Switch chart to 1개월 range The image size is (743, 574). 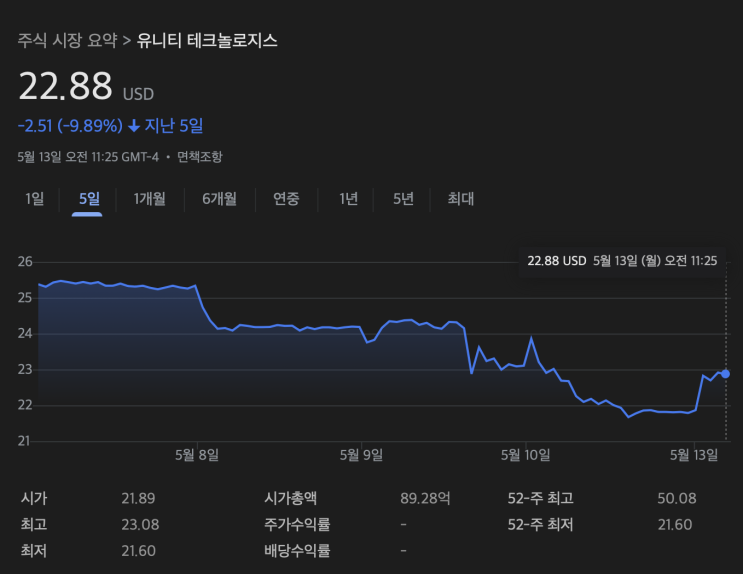click(x=150, y=199)
